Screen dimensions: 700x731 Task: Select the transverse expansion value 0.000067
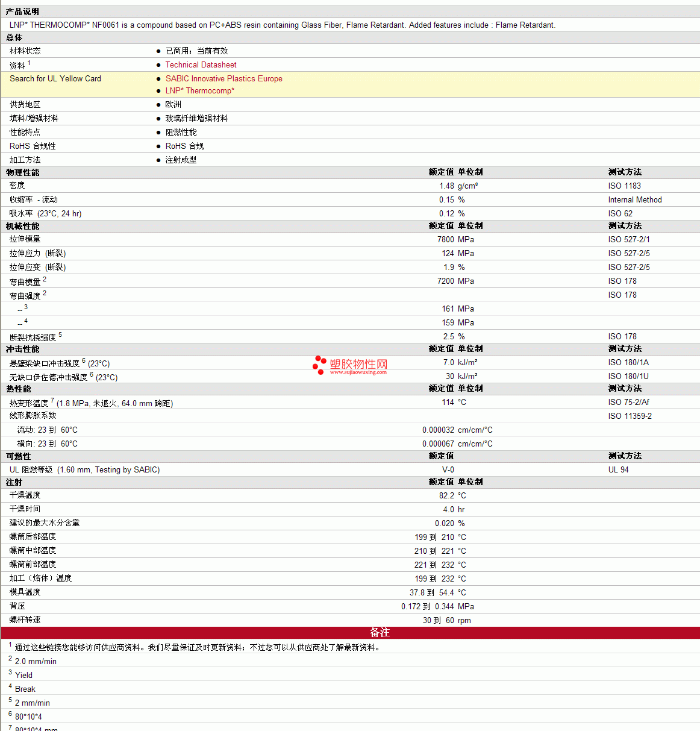pos(439,444)
